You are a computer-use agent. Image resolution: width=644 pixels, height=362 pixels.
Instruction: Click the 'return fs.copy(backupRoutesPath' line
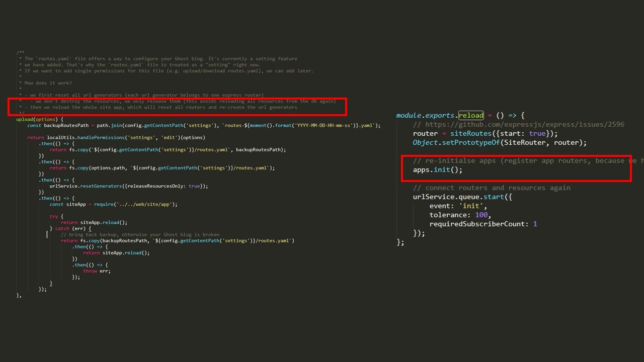click(x=178, y=240)
